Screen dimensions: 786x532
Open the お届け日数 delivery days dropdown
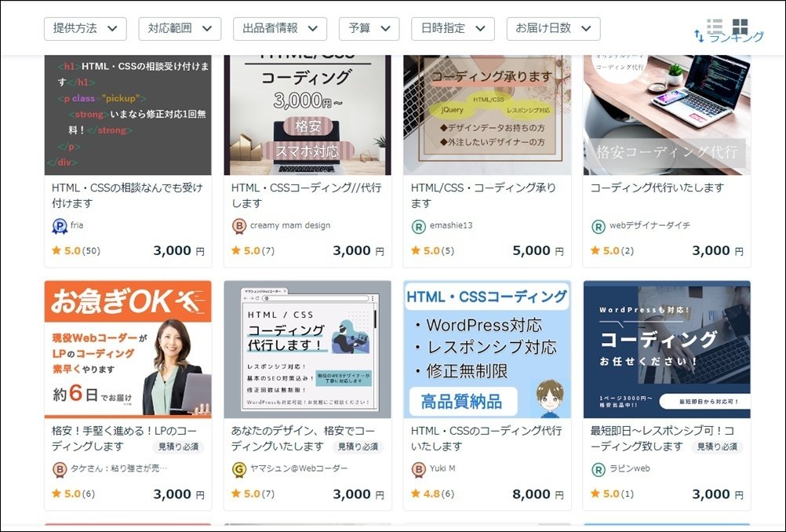[553, 28]
